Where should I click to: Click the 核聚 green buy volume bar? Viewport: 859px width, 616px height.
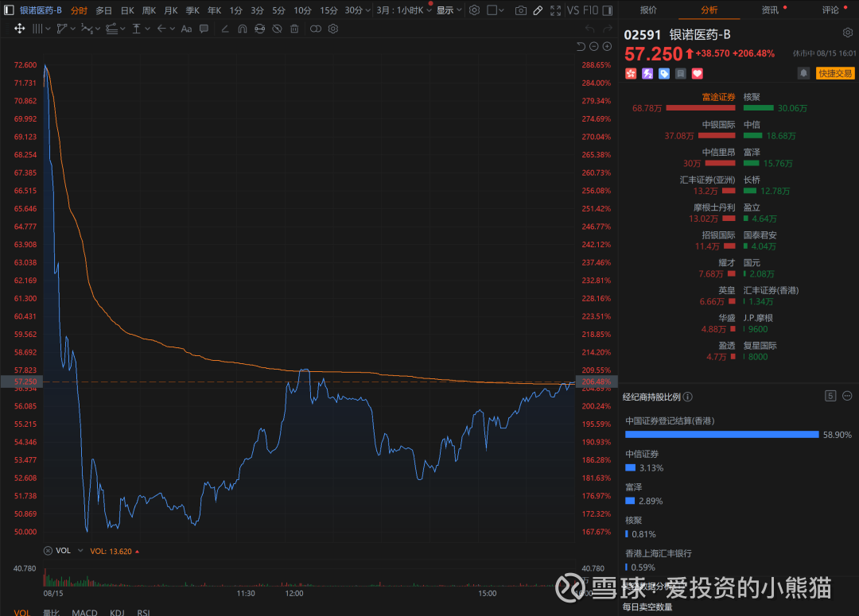[x=758, y=108]
